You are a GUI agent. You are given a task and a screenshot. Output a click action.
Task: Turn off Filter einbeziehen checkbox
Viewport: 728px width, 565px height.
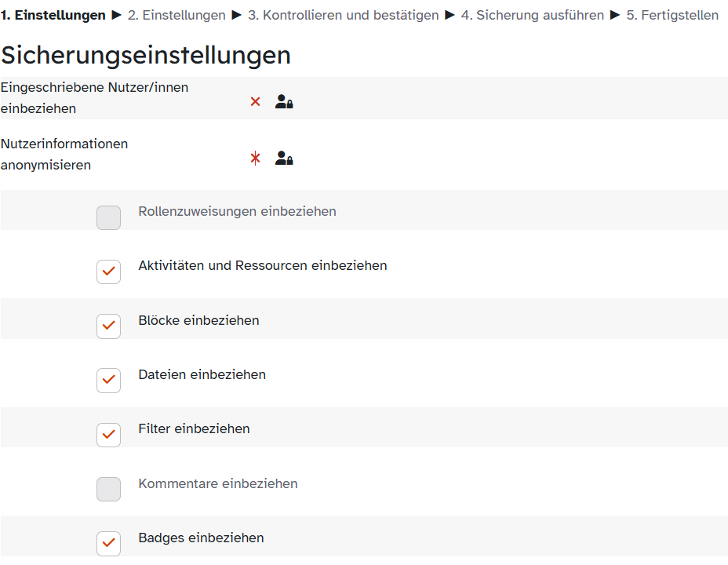108,434
